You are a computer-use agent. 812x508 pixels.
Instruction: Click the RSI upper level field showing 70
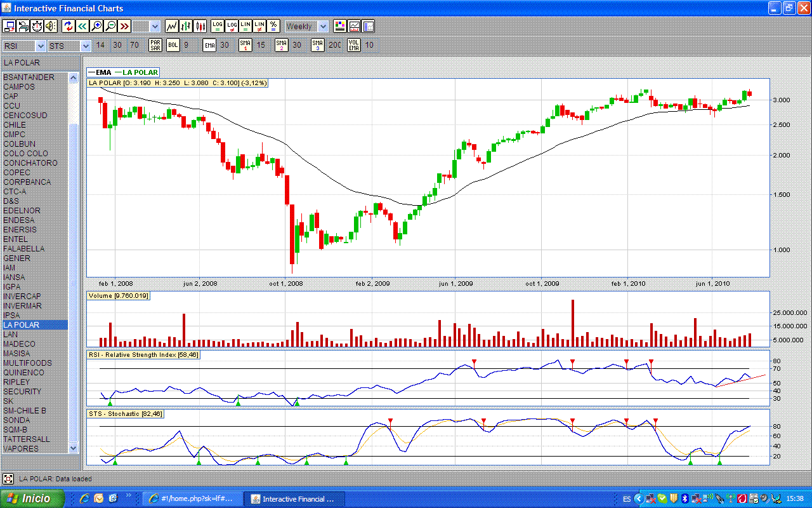134,45
